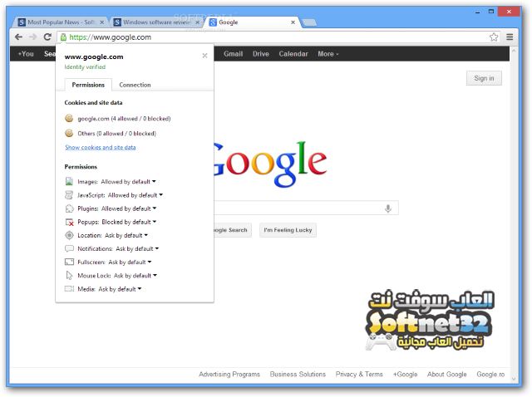
Task: Open Plugins Allowed by default dropdown
Action: pyautogui.click(x=129, y=208)
